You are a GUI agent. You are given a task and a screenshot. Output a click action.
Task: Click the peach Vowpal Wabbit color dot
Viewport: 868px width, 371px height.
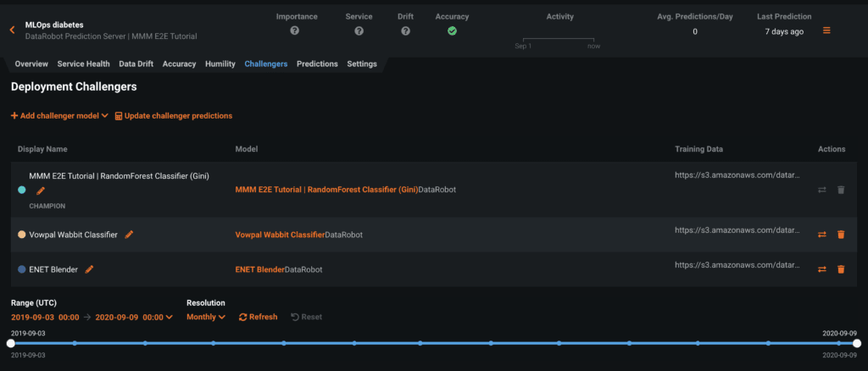point(21,235)
